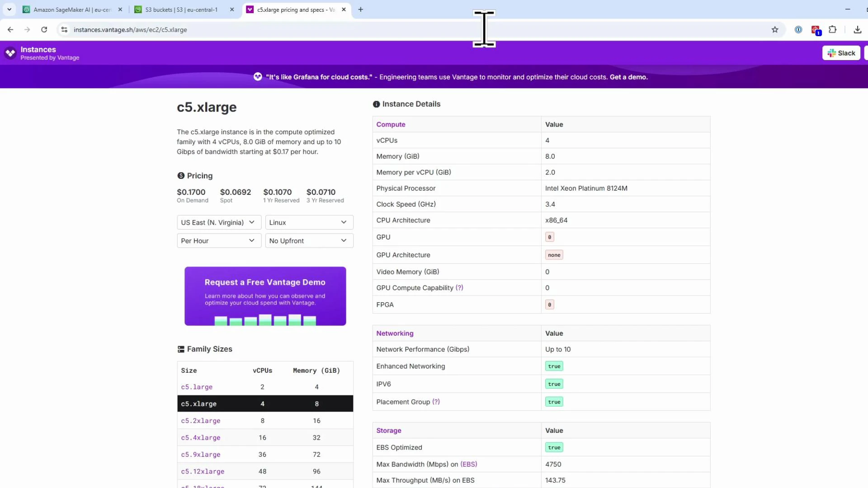Image resolution: width=868 pixels, height=488 pixels.
Task: Expand the No Upfront payment dropdown
Action: coord(309,240)
